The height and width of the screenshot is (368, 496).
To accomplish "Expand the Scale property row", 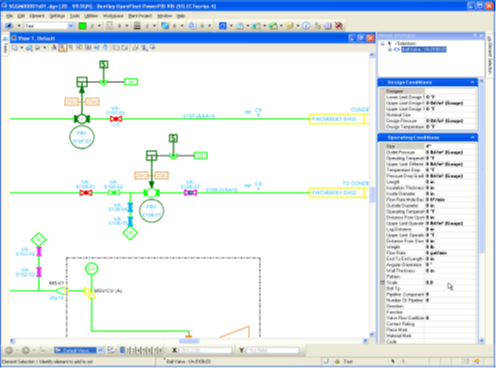I will click(382, 283).
